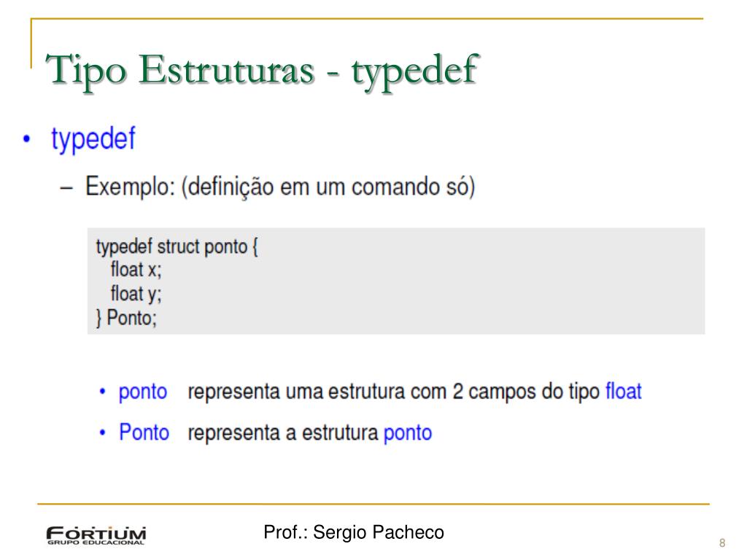Click the blue word 'float' in description

(624, 391)
